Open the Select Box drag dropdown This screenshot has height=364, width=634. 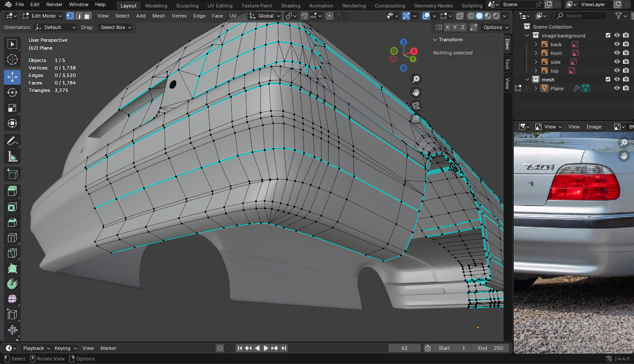116,27
